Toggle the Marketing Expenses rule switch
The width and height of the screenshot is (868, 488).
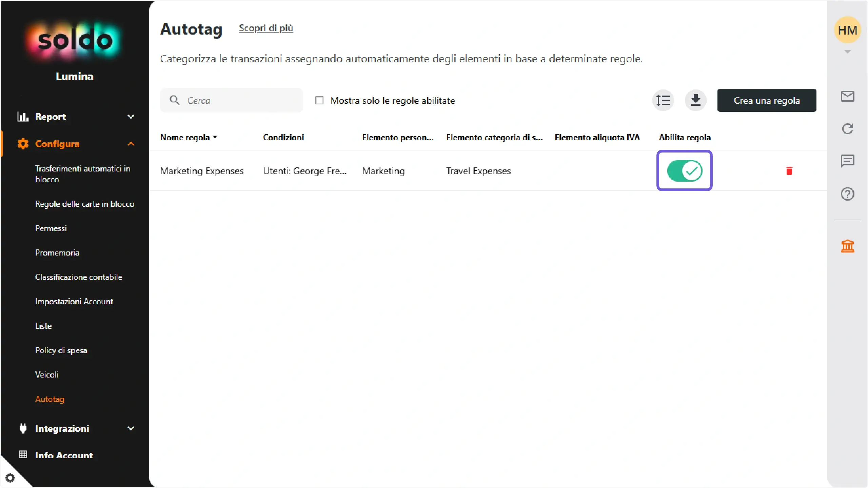(x=685, y=171)
